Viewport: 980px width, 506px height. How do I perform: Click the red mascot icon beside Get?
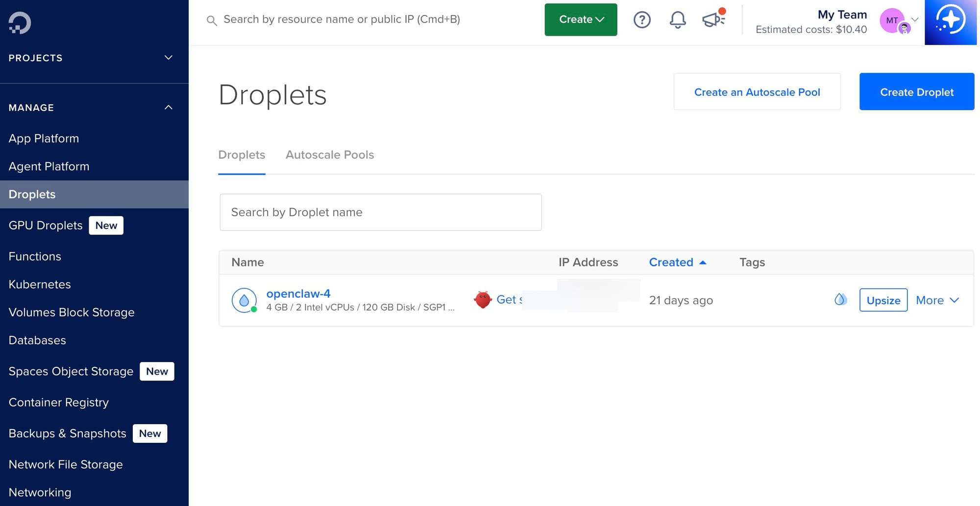coord(483,300)
